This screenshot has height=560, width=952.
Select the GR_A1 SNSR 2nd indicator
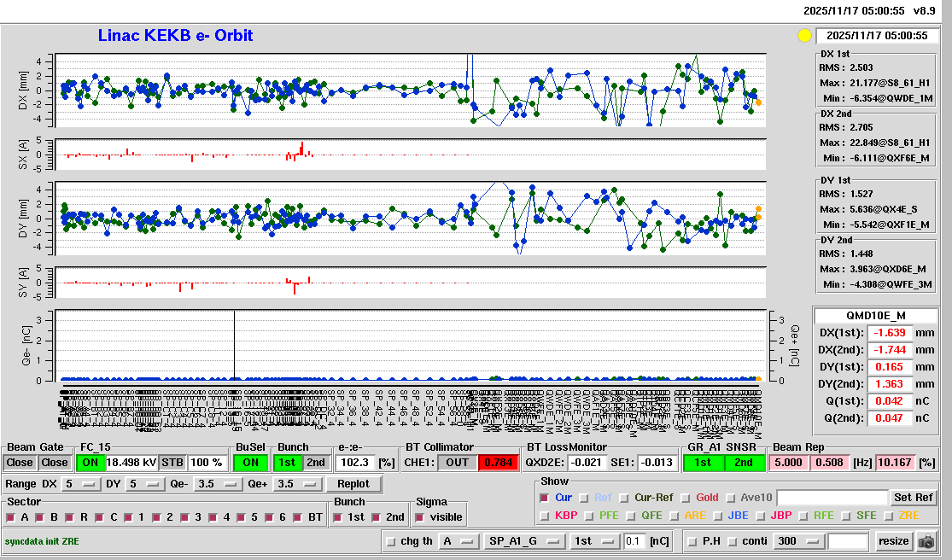click(744, 463)
